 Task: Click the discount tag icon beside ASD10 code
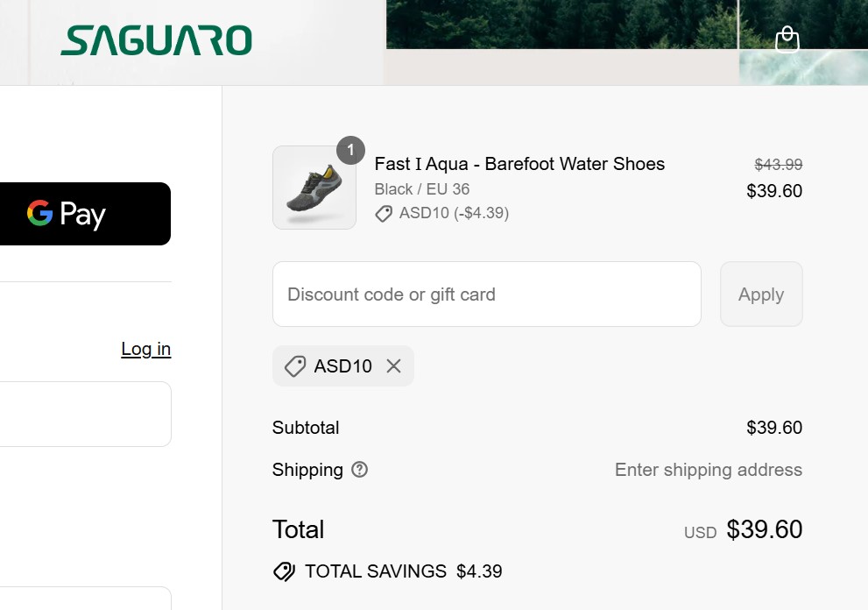tap(383, 213)
